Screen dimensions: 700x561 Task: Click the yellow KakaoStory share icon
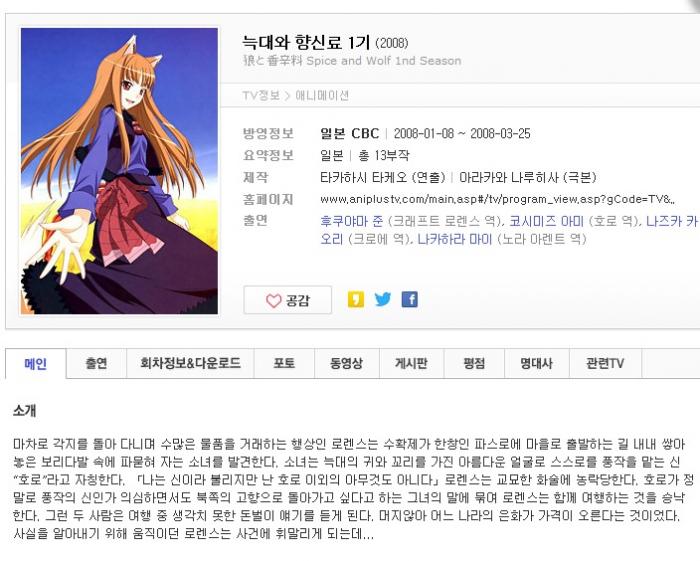click(355, 299)
